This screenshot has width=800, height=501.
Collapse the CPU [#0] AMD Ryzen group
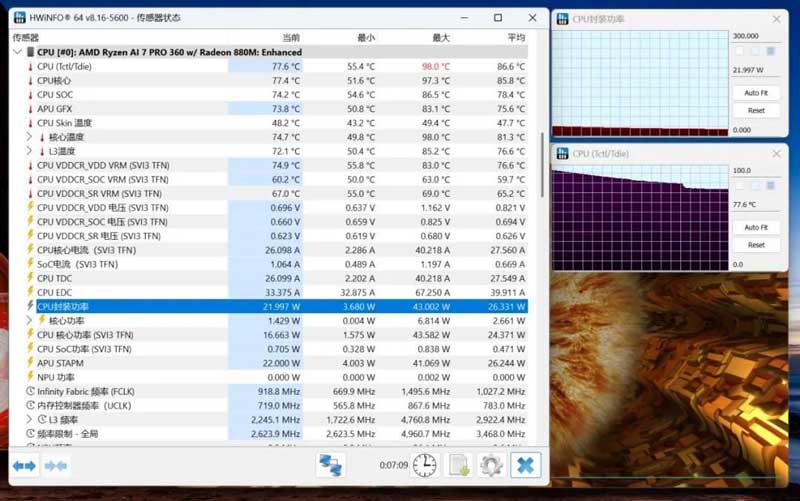click(x=17, y=52)
